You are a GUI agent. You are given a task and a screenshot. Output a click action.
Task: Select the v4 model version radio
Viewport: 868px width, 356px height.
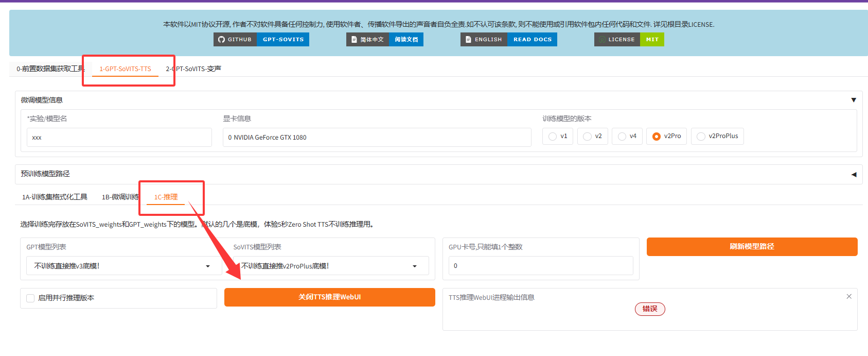[x=622, y=137]
